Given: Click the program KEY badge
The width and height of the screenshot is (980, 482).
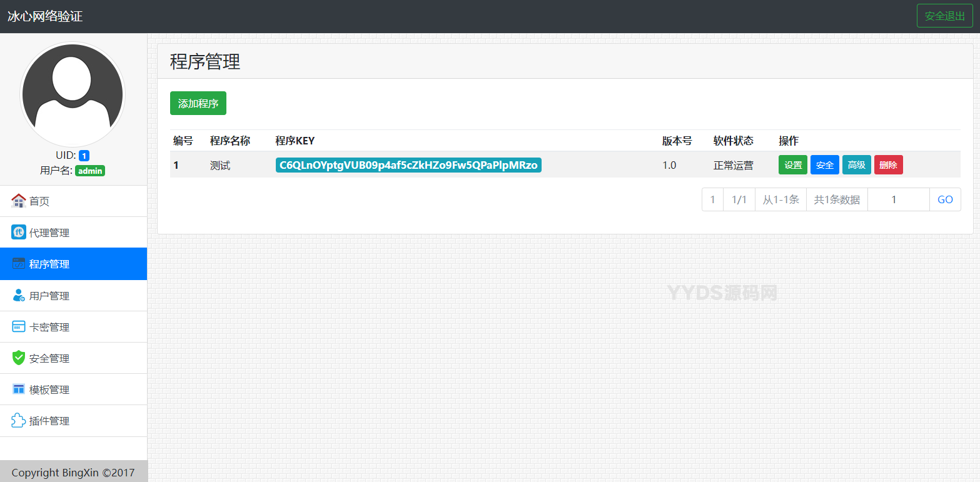Looking at the screenshot, I should click(x=408, y=165).
